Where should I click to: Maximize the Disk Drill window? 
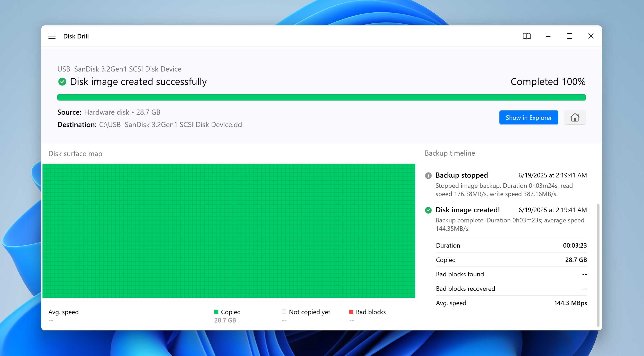click(569, 36)
